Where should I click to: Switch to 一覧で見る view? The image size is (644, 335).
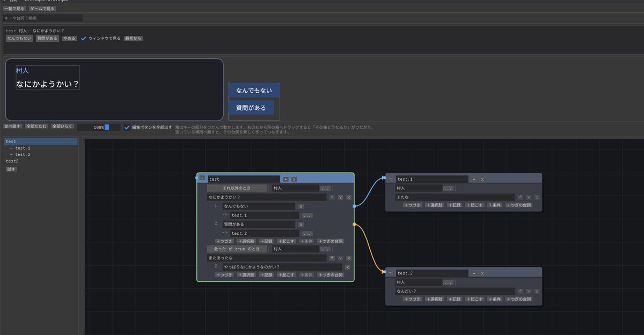[x=14, y=9]
